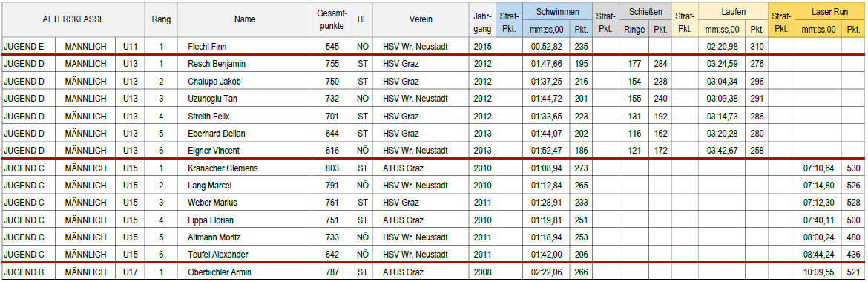Click the Gesamtpunkte column header
The width and height of the screenshot is (868, 282).
pos(332,19)
